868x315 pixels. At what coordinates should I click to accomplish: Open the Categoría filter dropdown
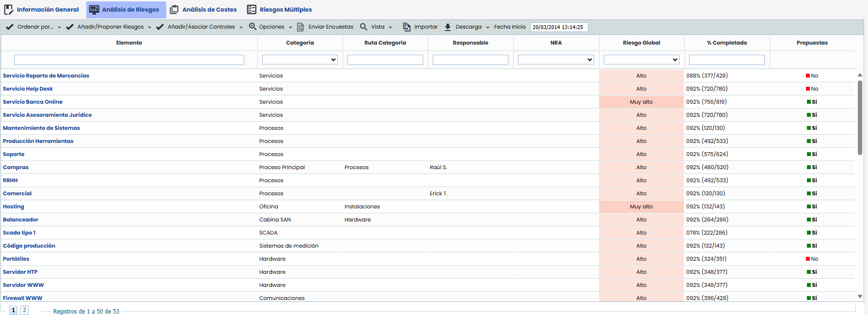coord(300,60)
